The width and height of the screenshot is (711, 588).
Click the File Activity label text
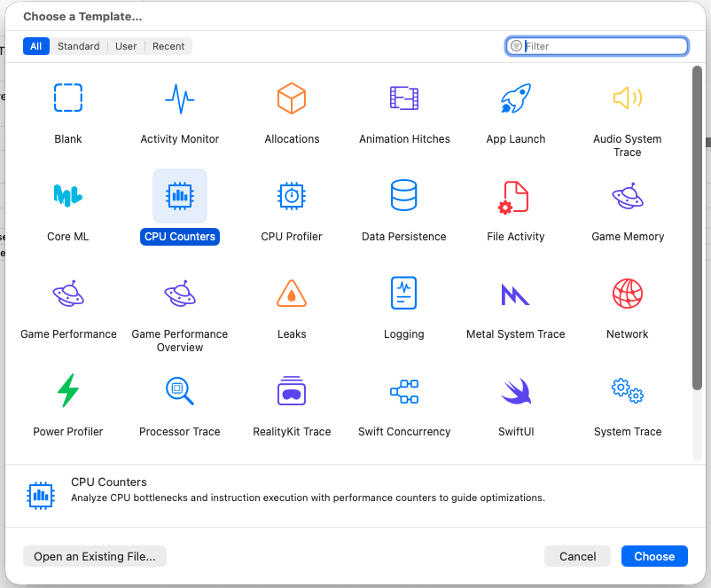[x=516, y=237]
